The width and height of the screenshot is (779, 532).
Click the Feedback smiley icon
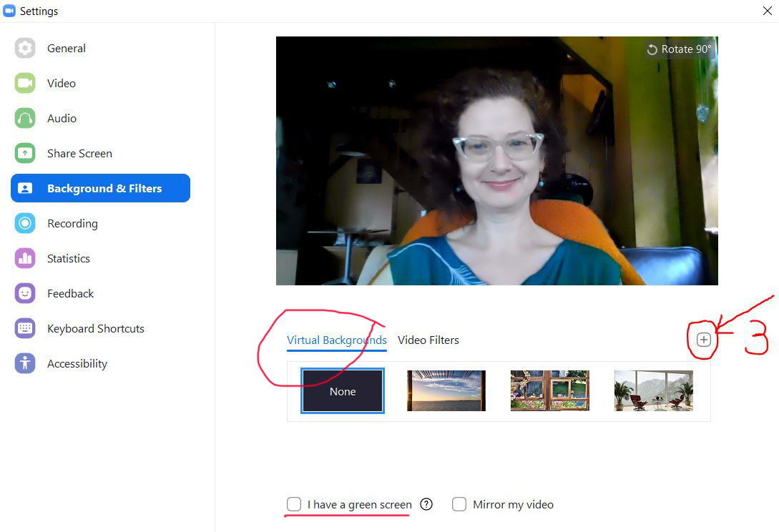[25, 293]
